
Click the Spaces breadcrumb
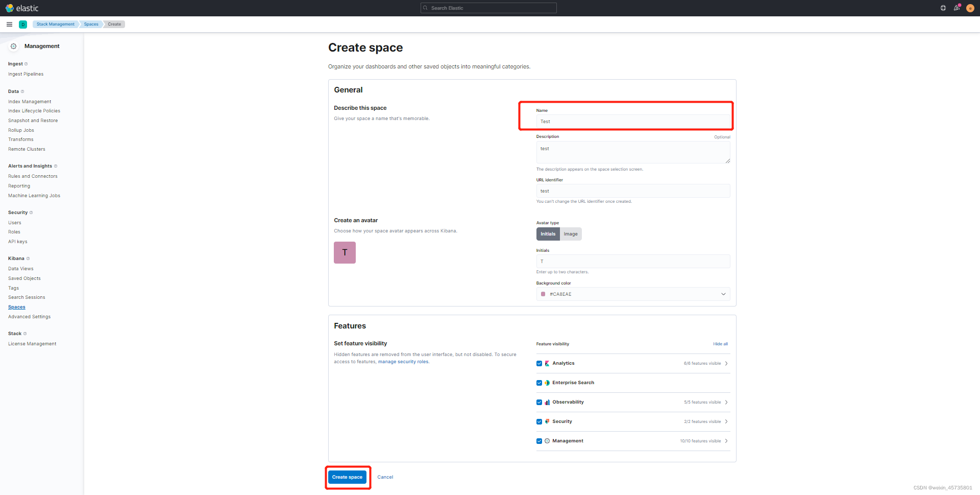point(91,24)
